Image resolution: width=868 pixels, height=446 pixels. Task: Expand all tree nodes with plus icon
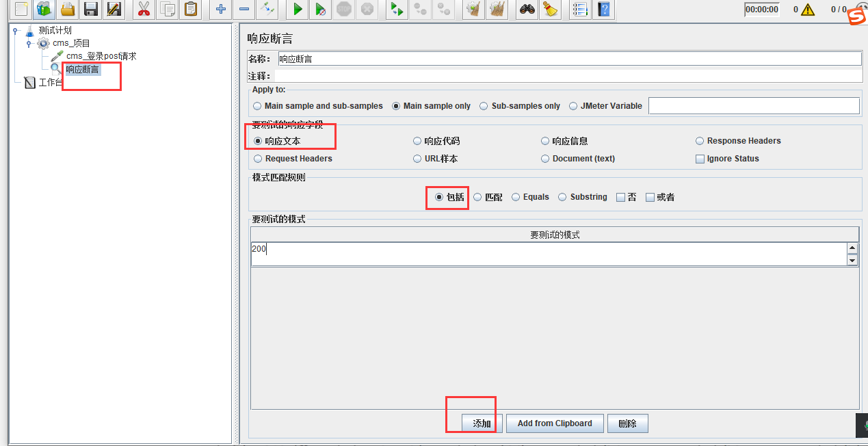coord(220,9)
